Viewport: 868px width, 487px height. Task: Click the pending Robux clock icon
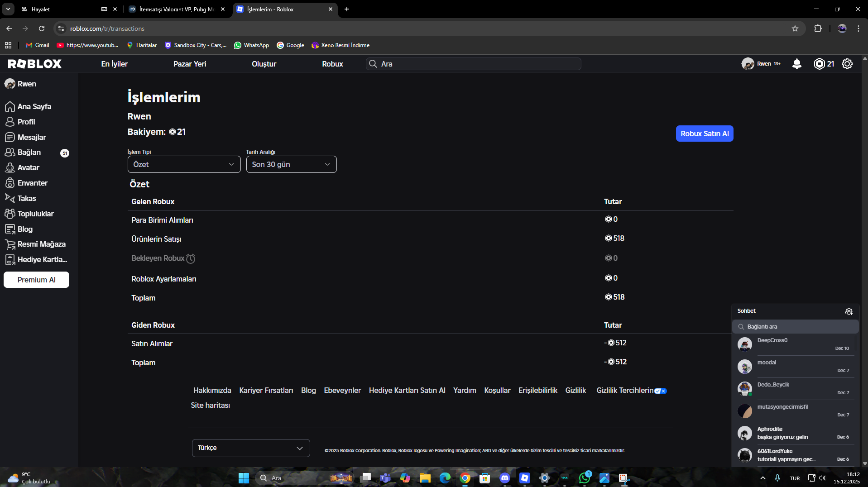pos(191,258)
